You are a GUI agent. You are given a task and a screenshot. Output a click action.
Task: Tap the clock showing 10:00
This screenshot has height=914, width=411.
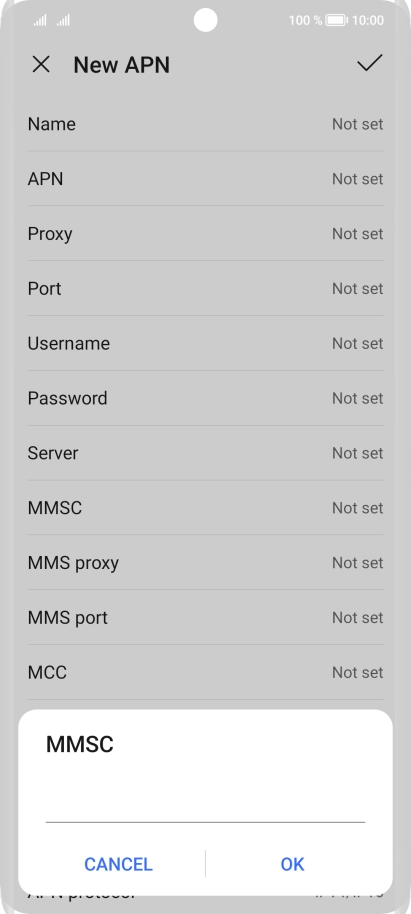tap(368, 20)
